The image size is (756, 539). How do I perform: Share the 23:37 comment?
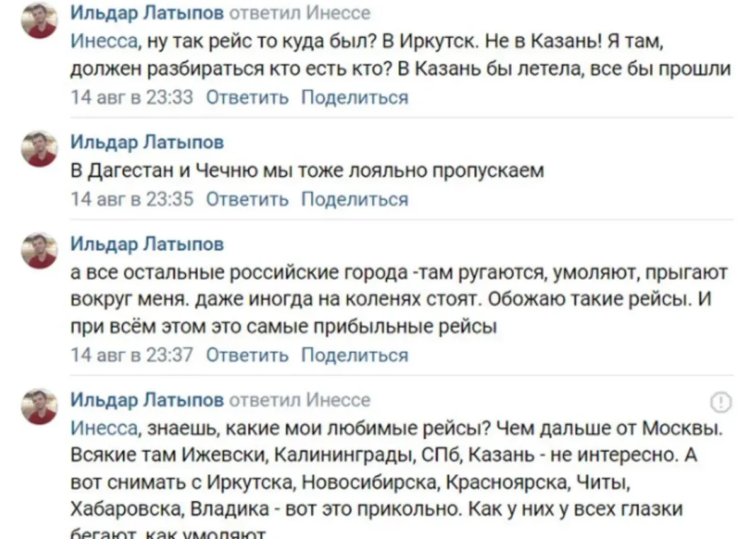(x=354, y=355)
